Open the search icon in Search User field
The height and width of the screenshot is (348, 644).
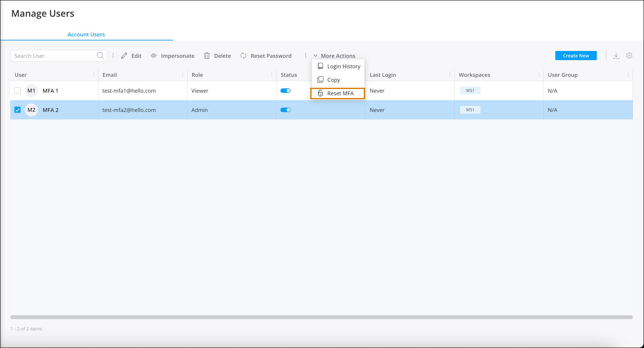[x=100, y=55]
